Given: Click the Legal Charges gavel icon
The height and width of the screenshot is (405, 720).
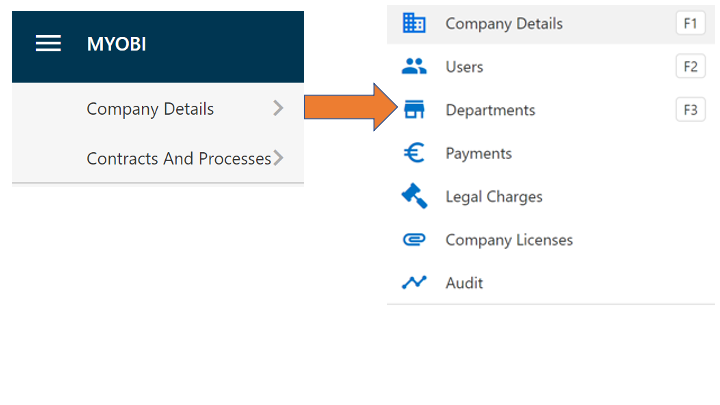Looking at the screenshot, I should point(414,196).
